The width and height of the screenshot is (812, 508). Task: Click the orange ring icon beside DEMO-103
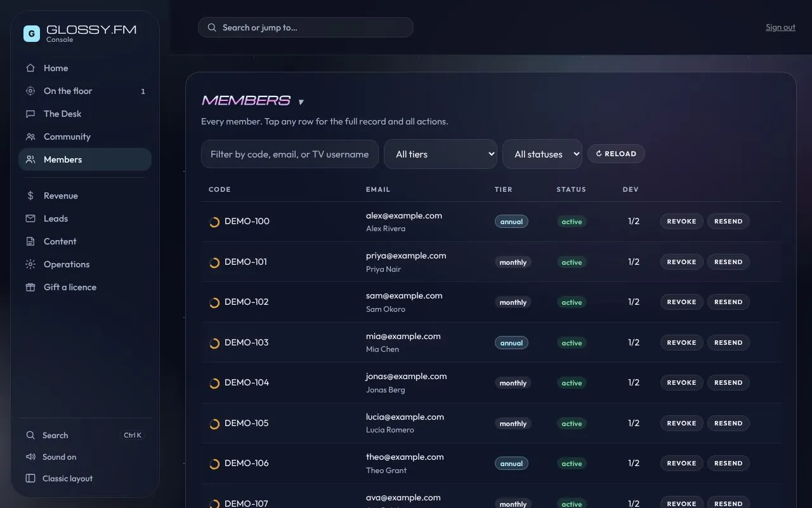(214, 343)
